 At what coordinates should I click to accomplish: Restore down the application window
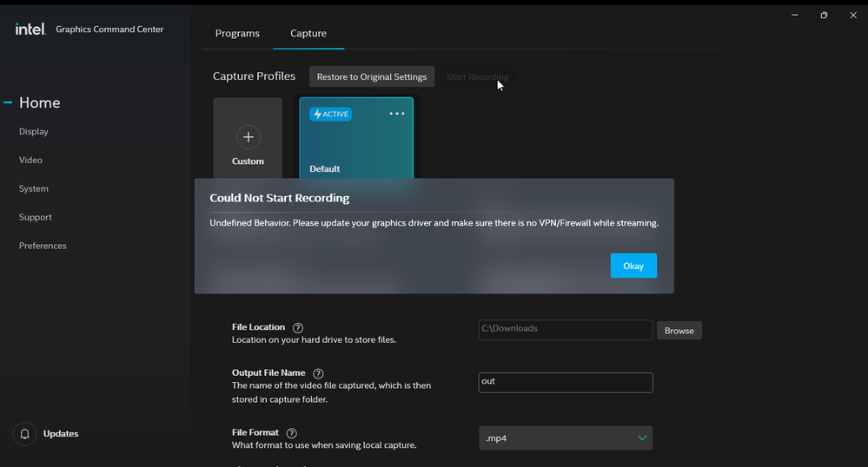(824, 15)
